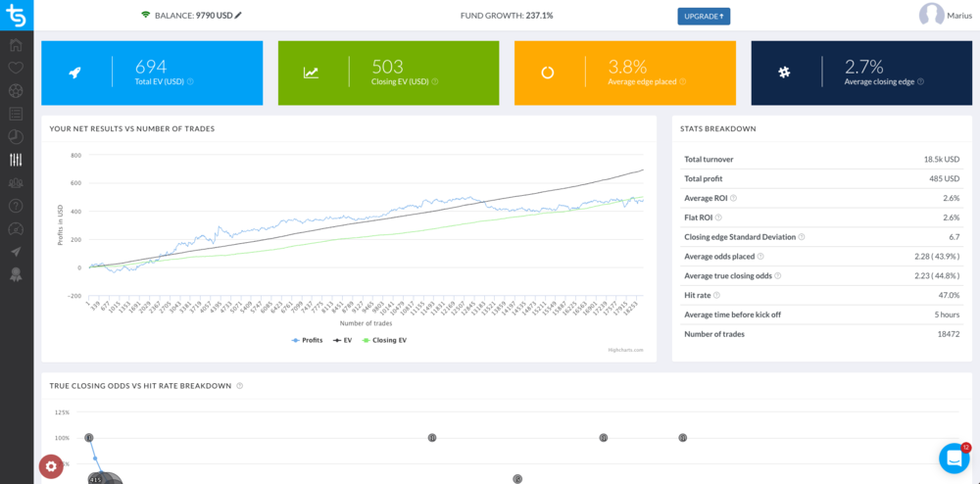Click the 2.28 ( 43.9% ) odds value
The width and height of the screenshot is (980, 484).
pos(936,257)
